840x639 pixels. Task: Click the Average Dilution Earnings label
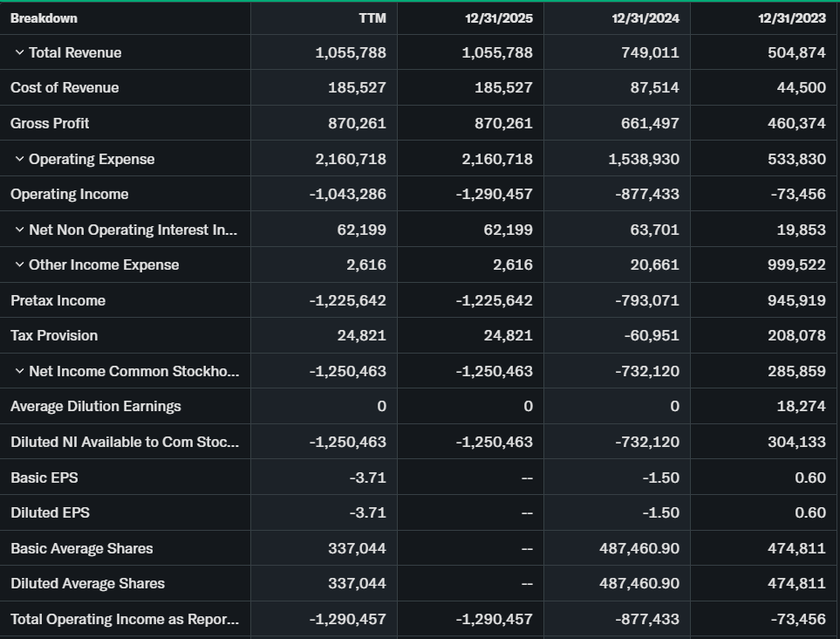pyautogui.click(x=96, y=407)
